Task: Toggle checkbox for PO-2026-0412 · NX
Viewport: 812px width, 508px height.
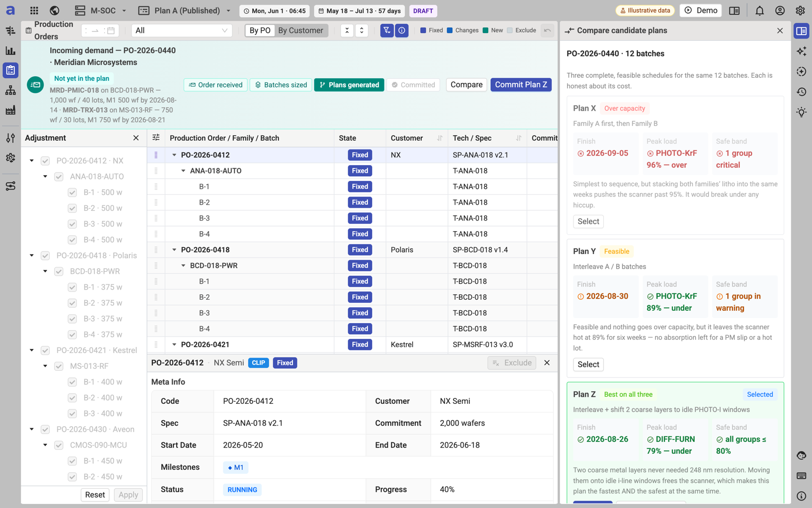Action: coord(45,161)
